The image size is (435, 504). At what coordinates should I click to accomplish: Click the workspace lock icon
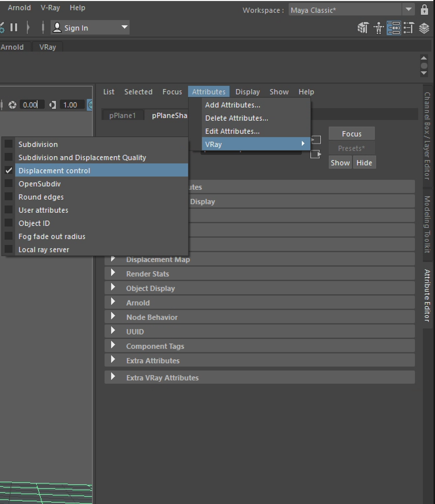click(x=424, y=10)
